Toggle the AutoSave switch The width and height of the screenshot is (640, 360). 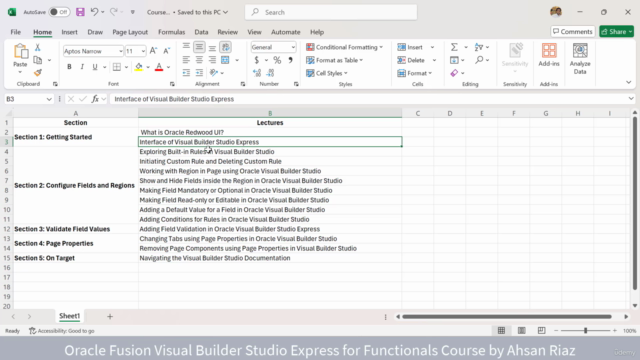59,12
